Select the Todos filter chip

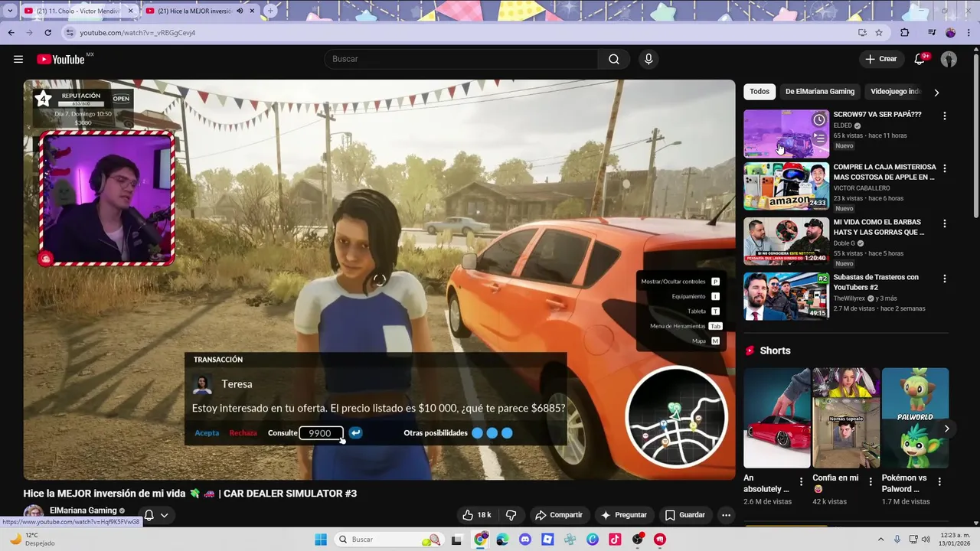[759, 91]
